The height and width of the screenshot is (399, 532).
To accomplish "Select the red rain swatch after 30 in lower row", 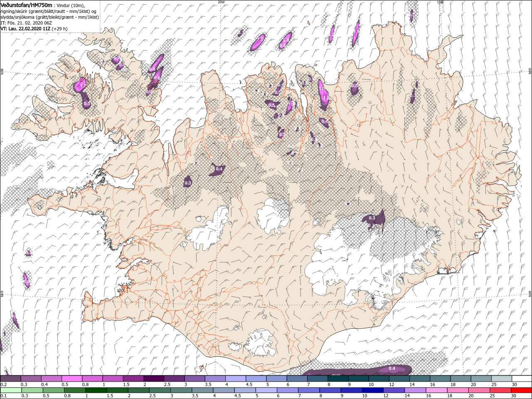I will [521, 390].
